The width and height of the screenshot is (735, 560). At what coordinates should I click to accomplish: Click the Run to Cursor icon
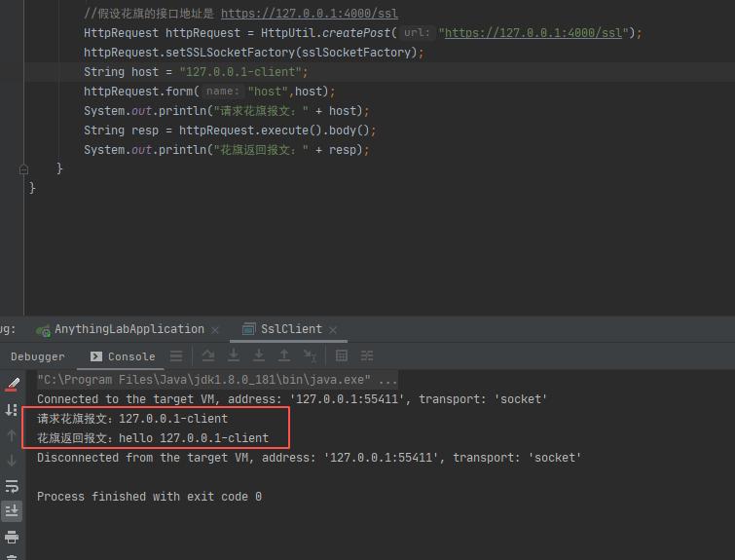310,356
